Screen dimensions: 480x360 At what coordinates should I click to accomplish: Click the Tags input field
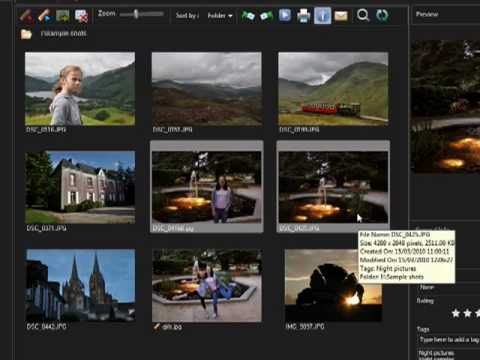click(x=449, y=340)
